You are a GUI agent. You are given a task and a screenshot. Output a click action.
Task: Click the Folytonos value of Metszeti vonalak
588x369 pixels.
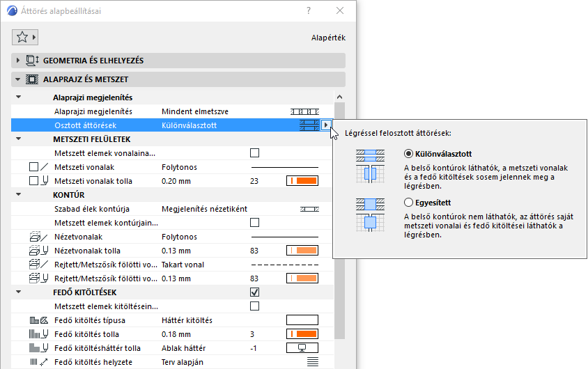pos(179,167)
